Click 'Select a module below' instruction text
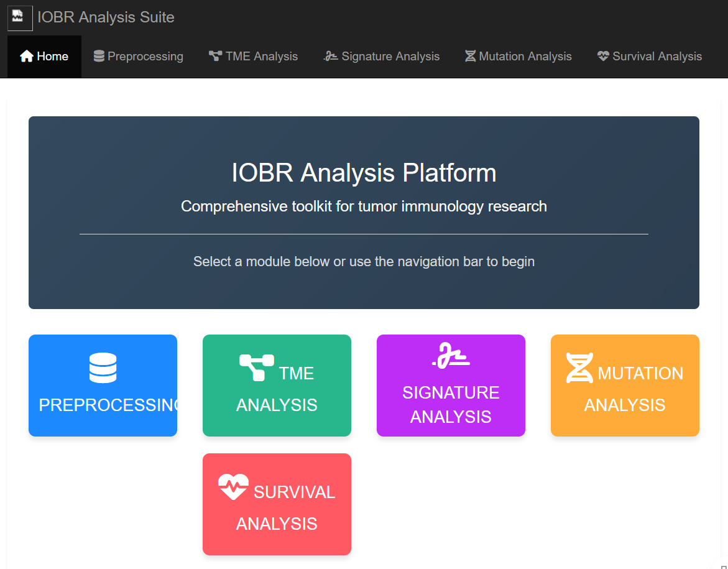The height and width of the screenshot is (569, 728). (x=364, y=262)
